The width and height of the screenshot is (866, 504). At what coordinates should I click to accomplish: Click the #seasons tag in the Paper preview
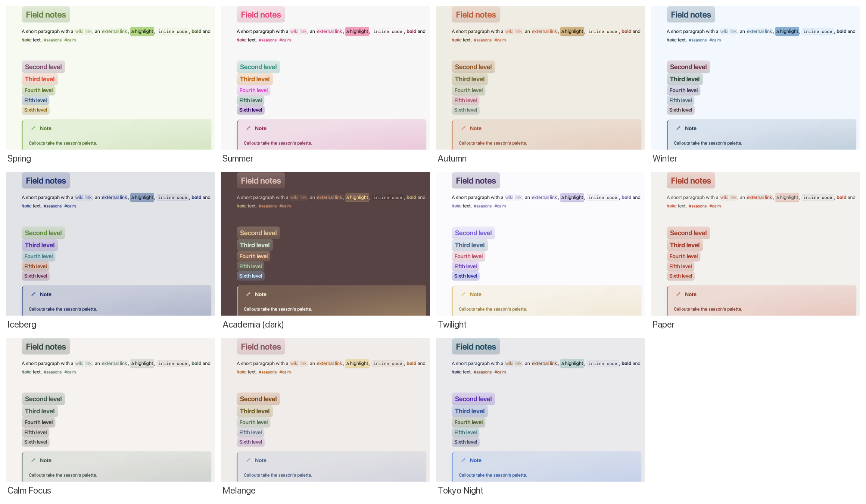pyautogui.click(x=698, y=206)
